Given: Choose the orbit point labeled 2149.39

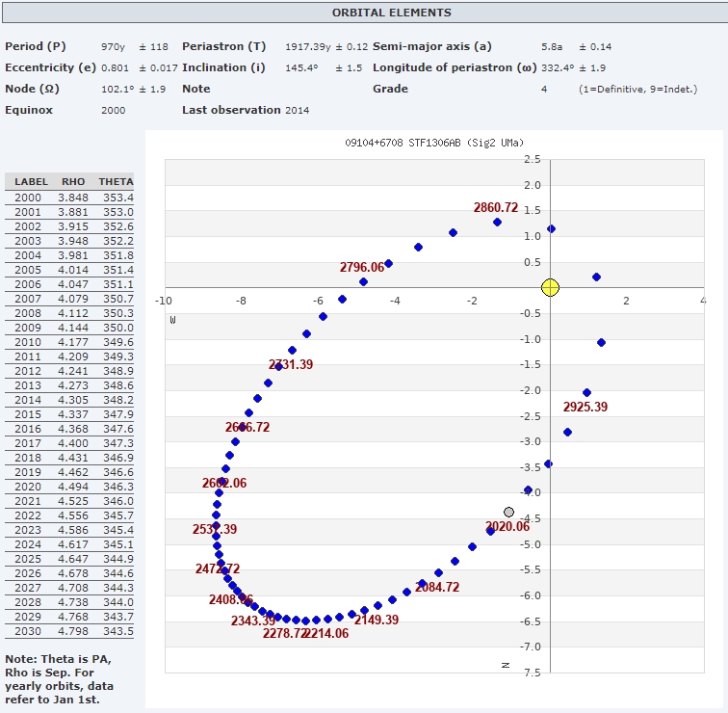Looking at the screenshot, I should (377, 605).
